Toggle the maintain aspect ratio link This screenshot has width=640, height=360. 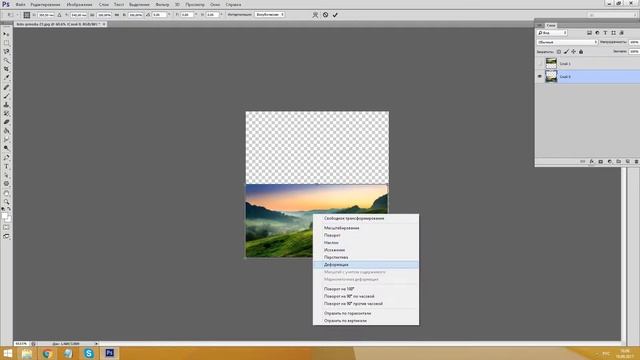(117, 15)
